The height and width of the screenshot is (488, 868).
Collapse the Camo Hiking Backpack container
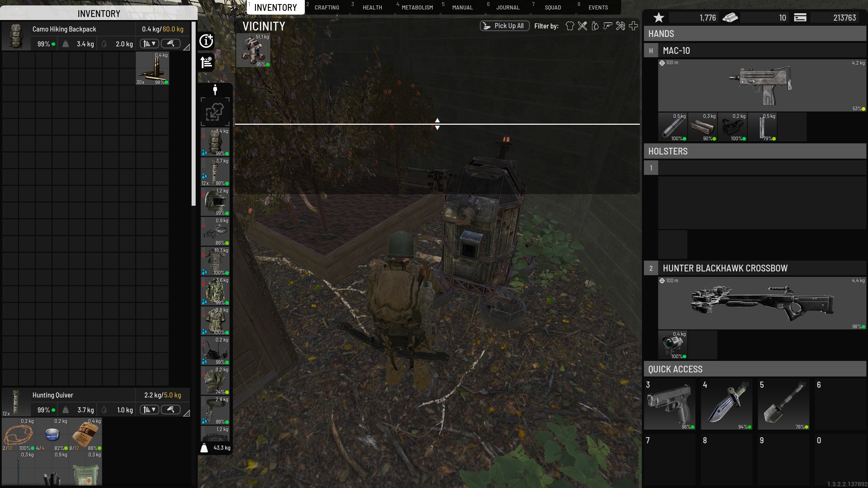pyautogui.click(x=186, y=47)
